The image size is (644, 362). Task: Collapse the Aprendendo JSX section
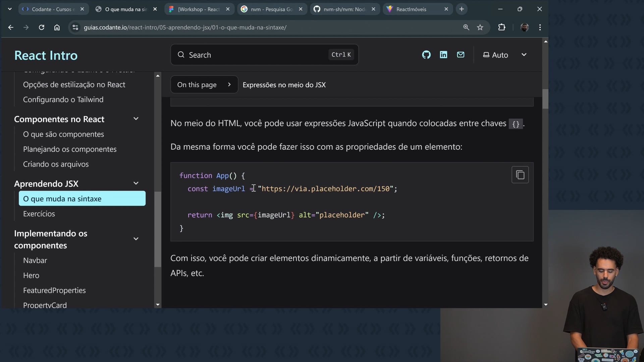coord(136,183)
